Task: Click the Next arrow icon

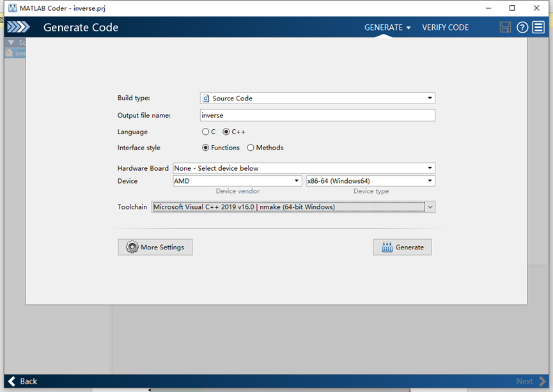Action: (542, 381)
